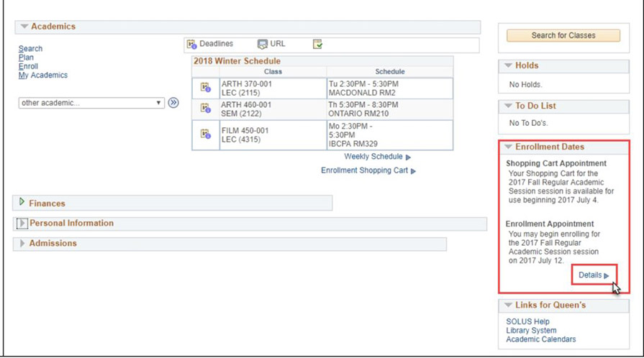Click the No To Do's. text

528,123
